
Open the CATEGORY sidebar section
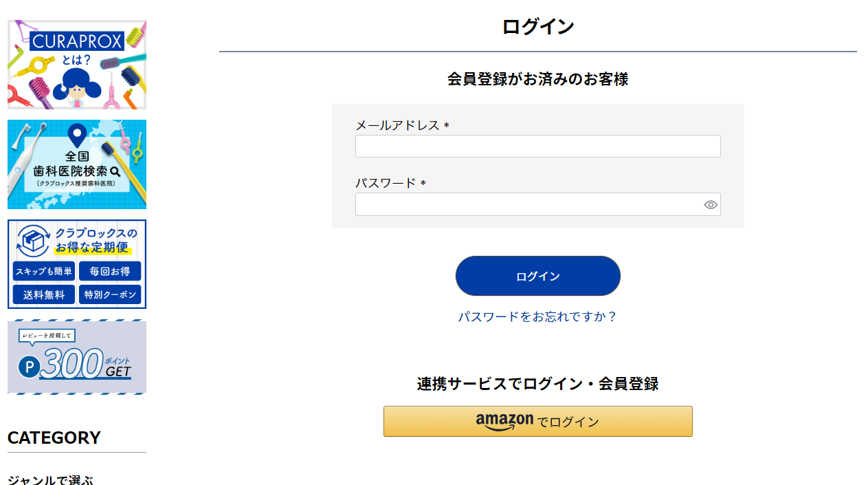[x=53, y=438]
